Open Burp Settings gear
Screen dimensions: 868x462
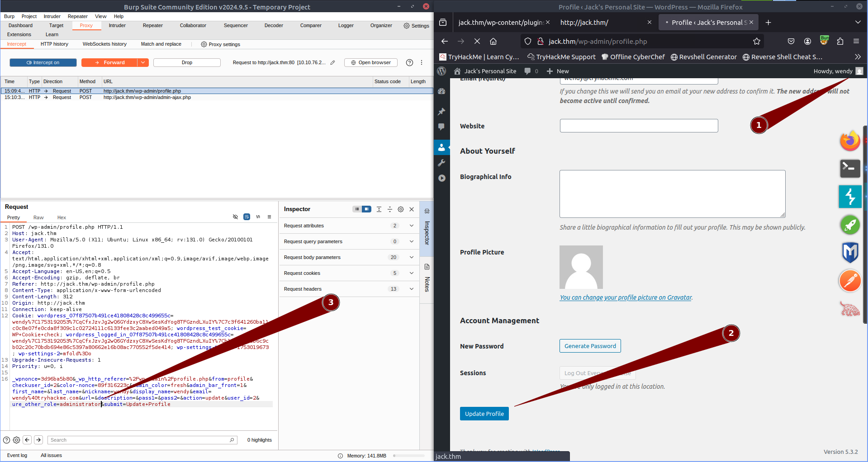point(416,26)
